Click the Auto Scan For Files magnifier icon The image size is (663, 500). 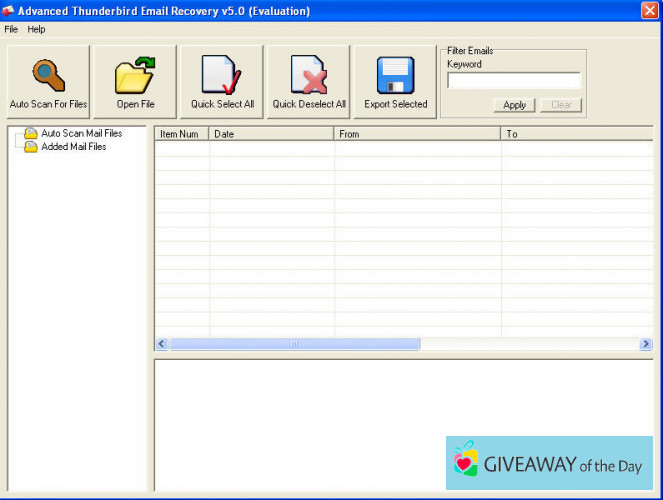(x=48, y=76)
